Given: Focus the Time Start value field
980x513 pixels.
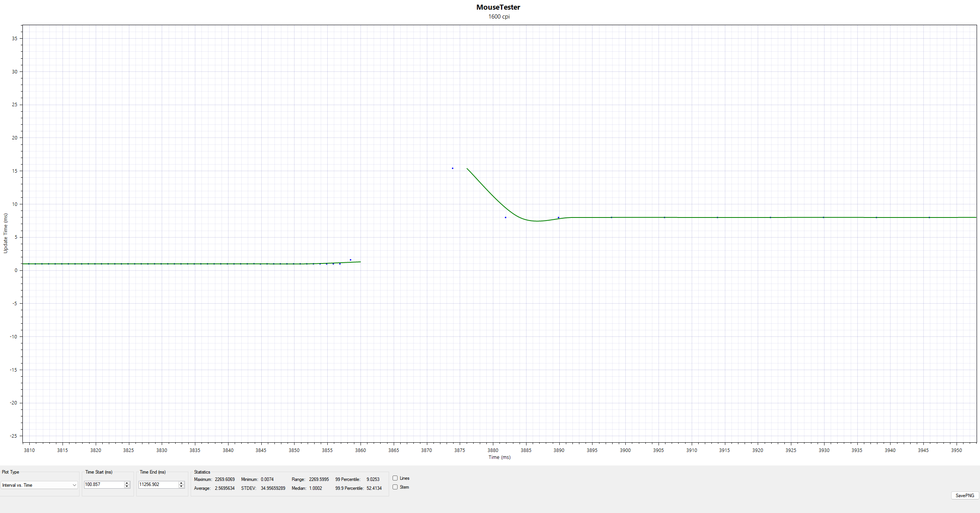Looking at the screenshot, I should coord(104,484).
